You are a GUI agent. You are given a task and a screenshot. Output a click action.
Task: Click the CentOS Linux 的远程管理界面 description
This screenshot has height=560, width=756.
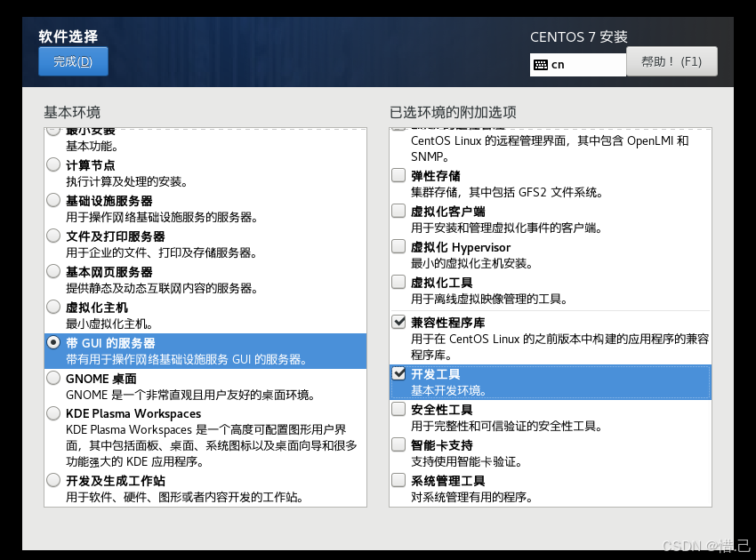550,148
